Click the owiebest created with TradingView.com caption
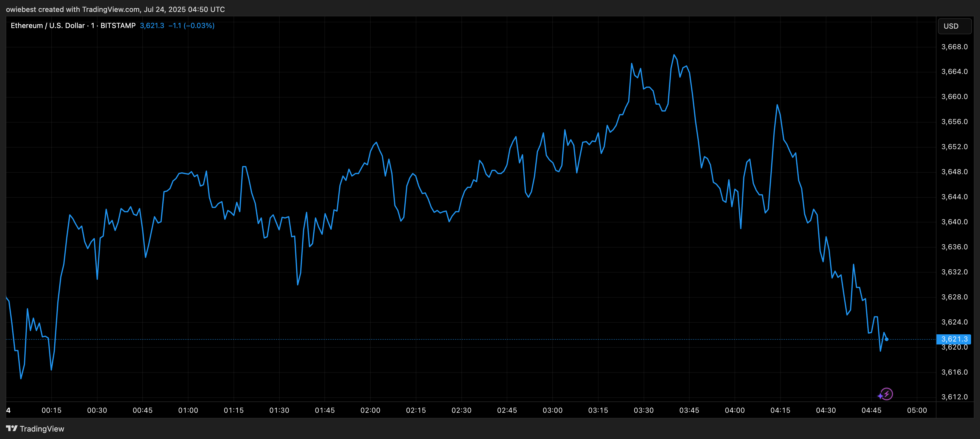Screen dimensions: 980x439 click(x=115, y=9)
